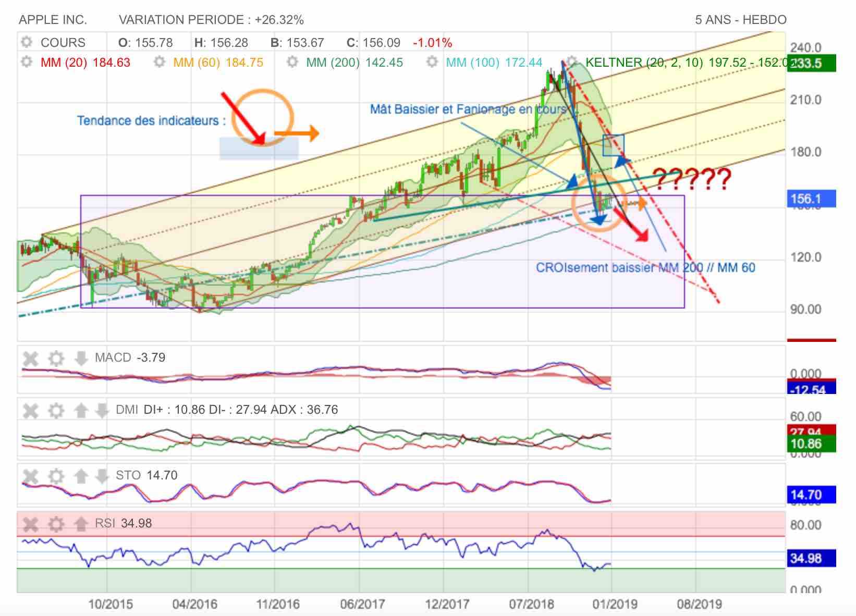Viewport: 856px width, 616px height.
Task: Move STO panel down with arrow
Action: [x=102, y=476]
